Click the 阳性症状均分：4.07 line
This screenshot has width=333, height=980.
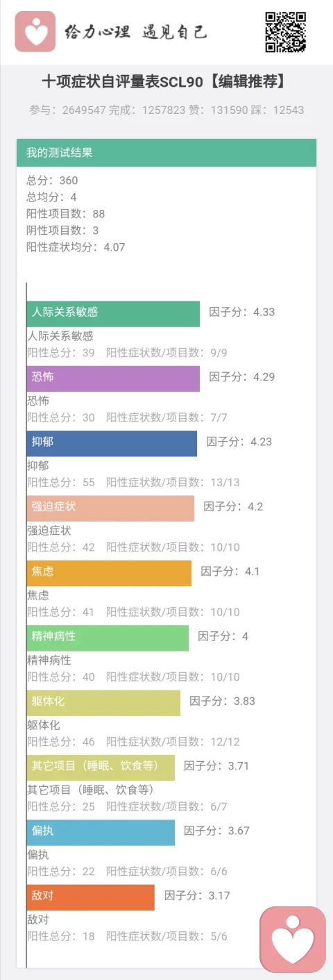[x=76, y=247]
